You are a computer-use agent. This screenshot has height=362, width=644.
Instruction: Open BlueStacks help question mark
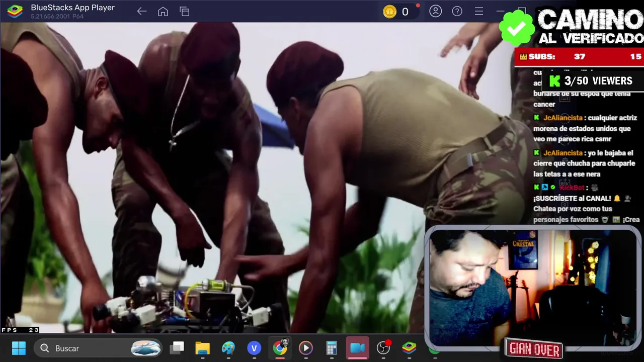(x=457, y=11)
